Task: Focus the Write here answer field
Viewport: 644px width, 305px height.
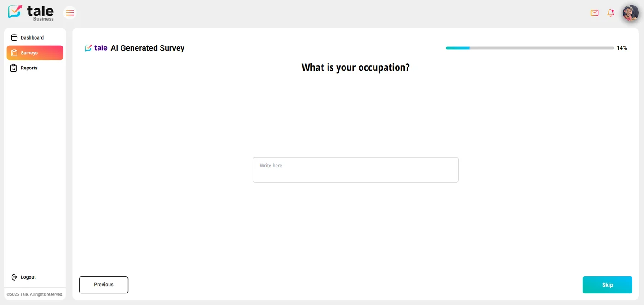Action: coord(355,169)
